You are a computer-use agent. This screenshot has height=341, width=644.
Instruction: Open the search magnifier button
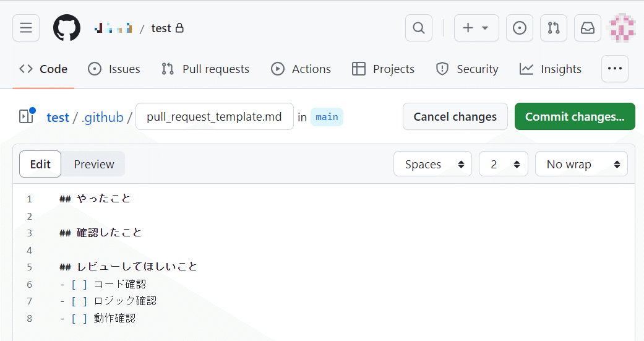419,28
